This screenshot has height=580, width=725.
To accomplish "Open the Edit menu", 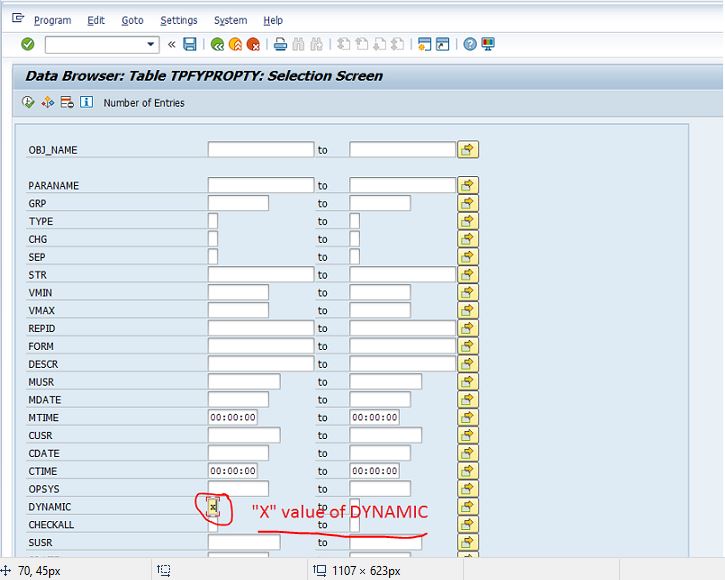I will [96, 20].
